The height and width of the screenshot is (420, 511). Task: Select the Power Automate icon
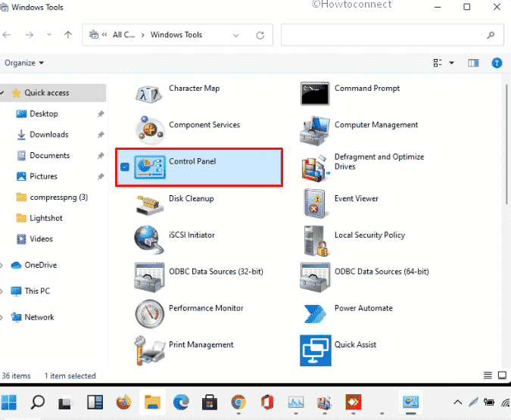click(x=315, y=313)
